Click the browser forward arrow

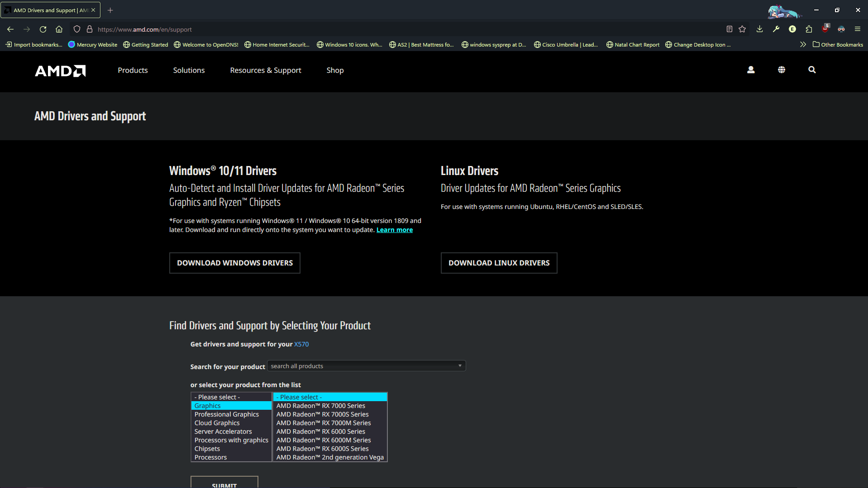[27, 29]
